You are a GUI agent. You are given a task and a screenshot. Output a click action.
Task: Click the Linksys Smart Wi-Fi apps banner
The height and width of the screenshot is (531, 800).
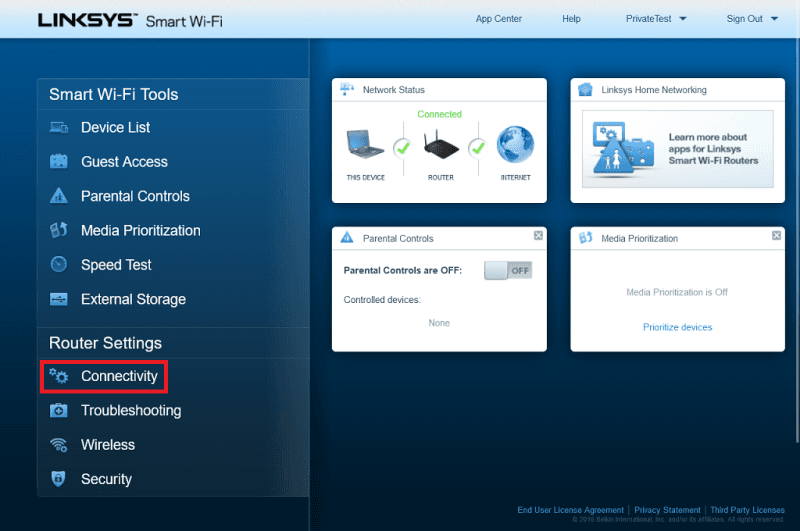[x=677, y=149]
